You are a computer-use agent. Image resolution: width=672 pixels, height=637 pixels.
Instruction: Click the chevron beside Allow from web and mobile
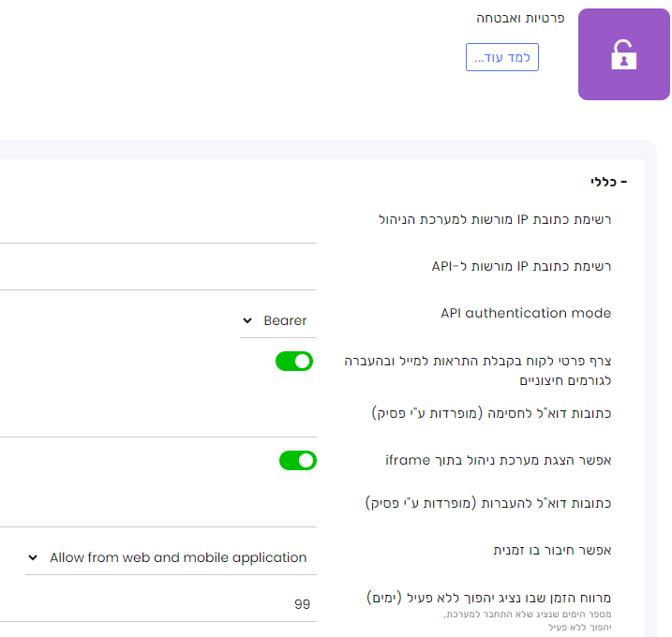coord(33,557)
